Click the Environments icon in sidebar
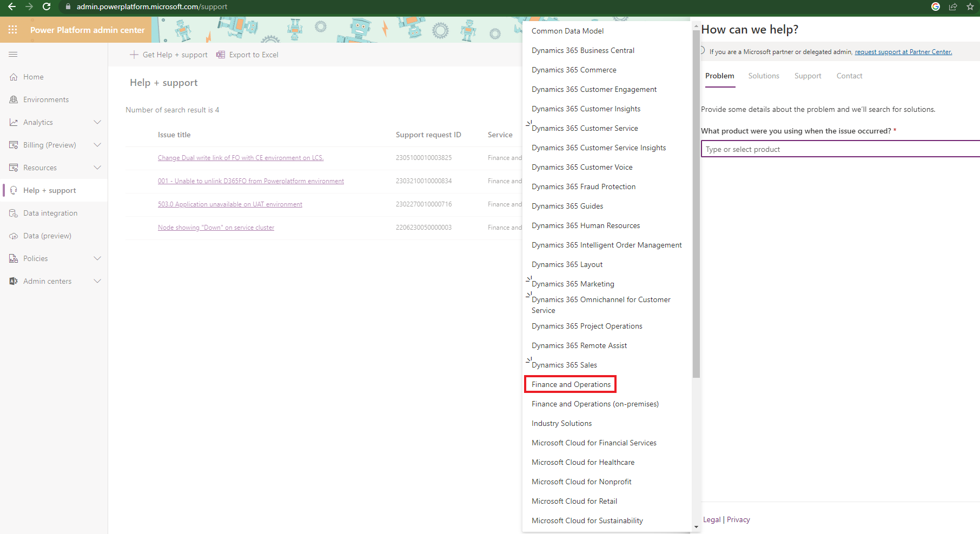Viewport: 980px width, 534px height. 14,99
